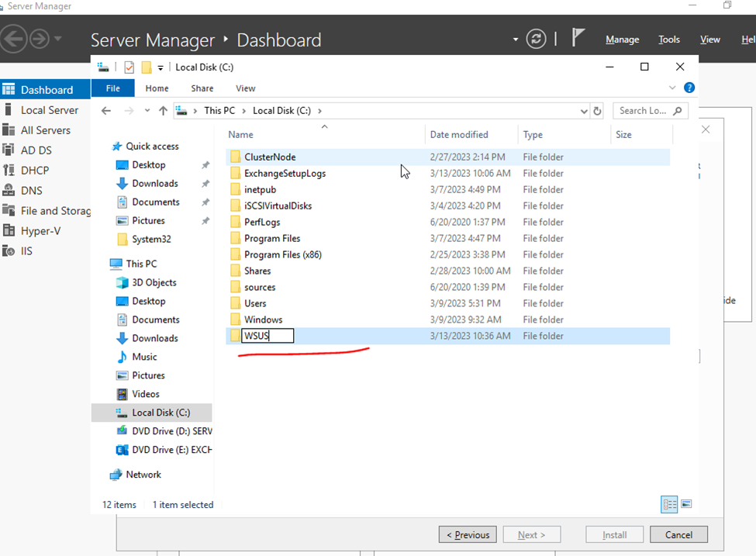Open Quick Access Toolbar customize dropdown
The height and width of the screenshot is (556, 756).
click(x=161, y=67)
